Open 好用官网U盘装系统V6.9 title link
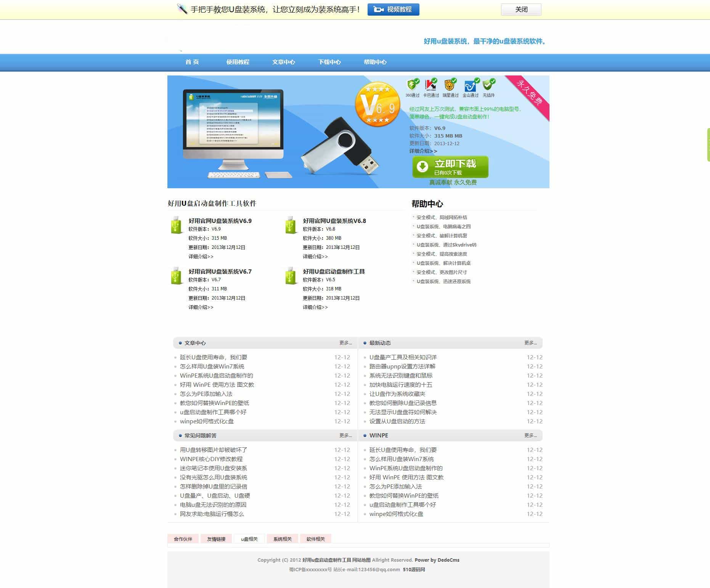The height and width of the screenshot is (588, 710). coord(220,221)
